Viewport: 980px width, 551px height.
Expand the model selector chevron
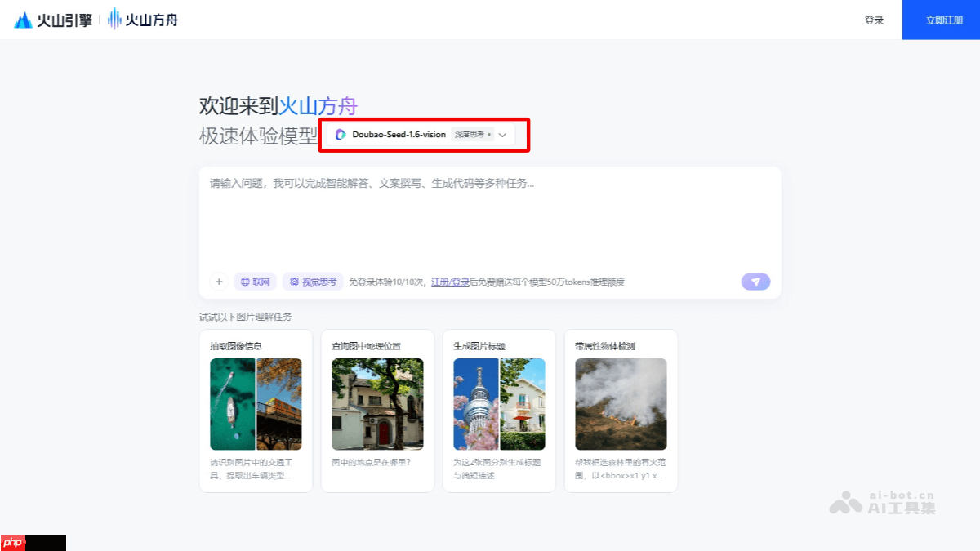click(501, 135)
